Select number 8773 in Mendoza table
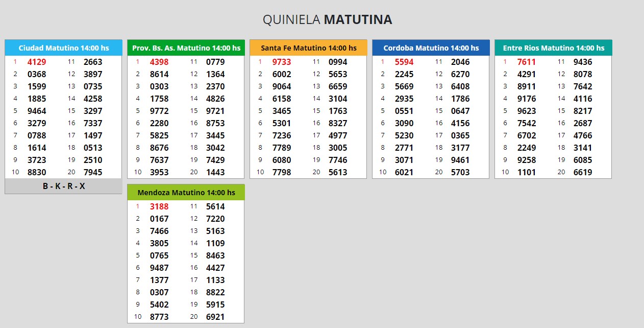 click(159, 317)
